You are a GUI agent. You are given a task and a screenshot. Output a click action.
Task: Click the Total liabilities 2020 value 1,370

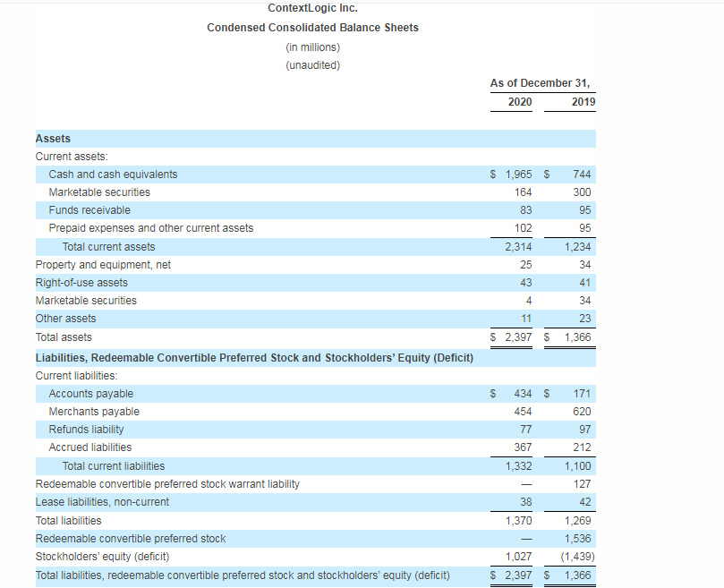coord(518,521)
